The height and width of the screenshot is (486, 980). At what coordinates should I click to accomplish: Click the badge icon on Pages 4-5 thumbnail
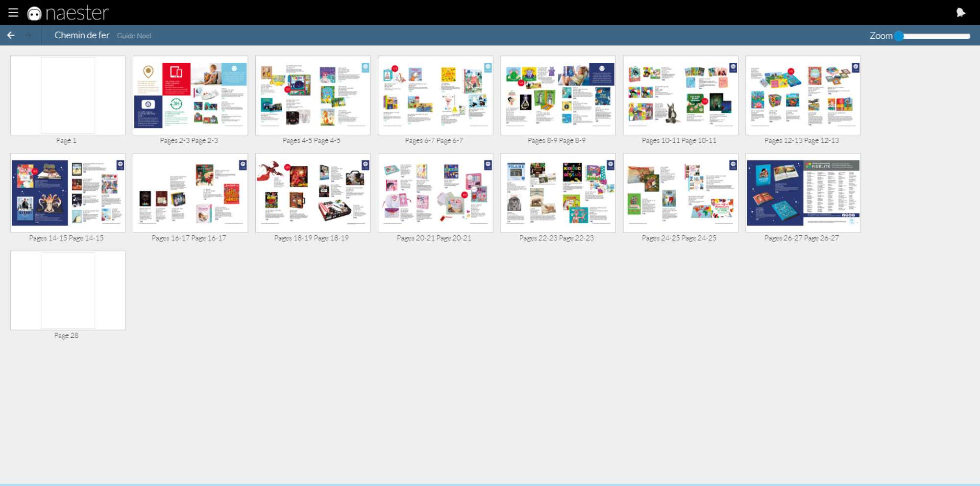pos(365,67)
